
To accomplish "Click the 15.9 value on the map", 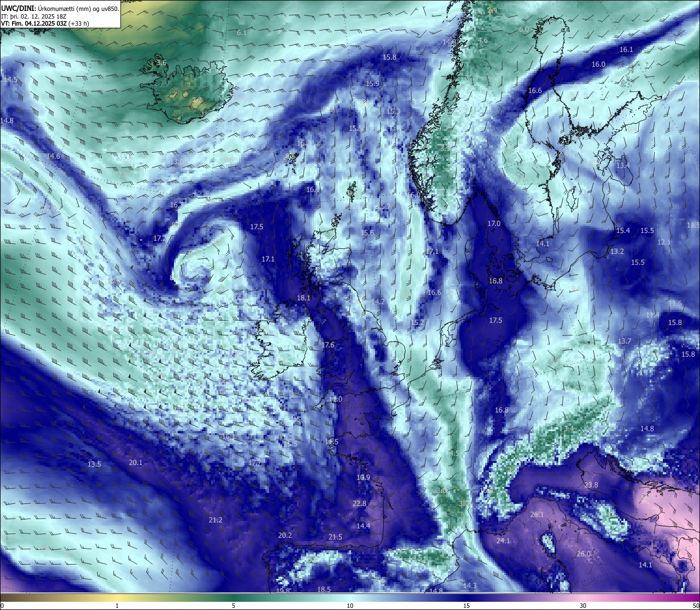I will tap(372, 84).
